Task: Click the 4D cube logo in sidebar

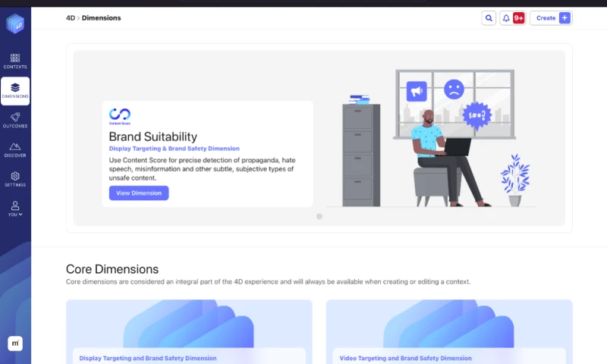Action: (x=15, y=24)
